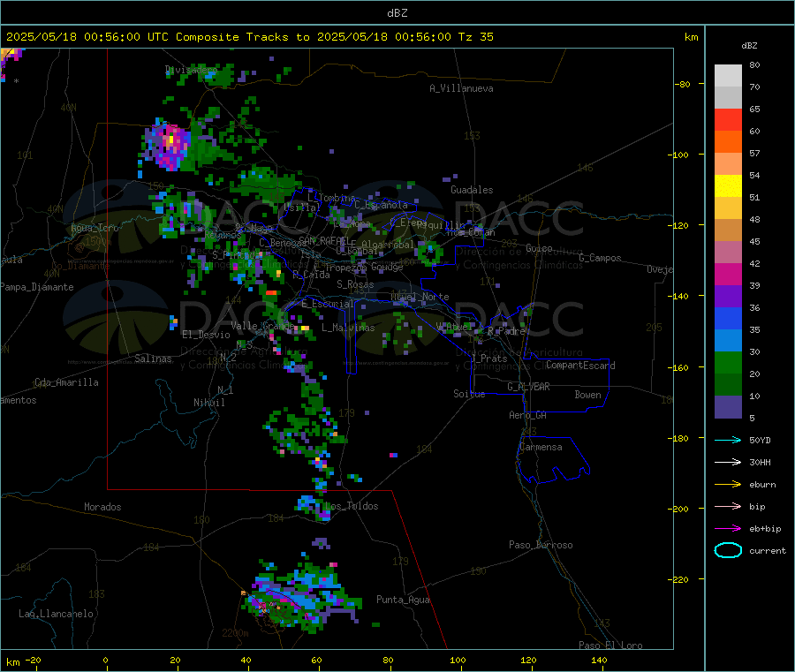The image size is (795, 672).
Task: Click the 'Morados' place label
Action: (x=102, y=507)
